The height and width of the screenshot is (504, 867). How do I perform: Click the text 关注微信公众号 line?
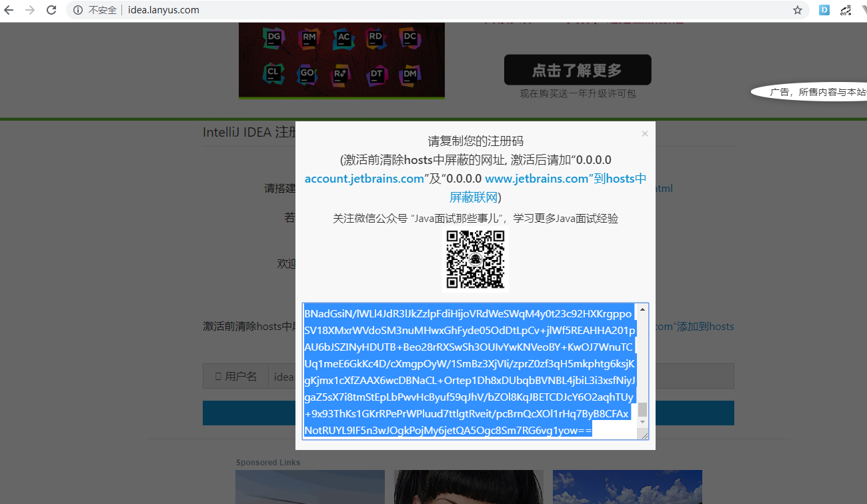(476, 219)
